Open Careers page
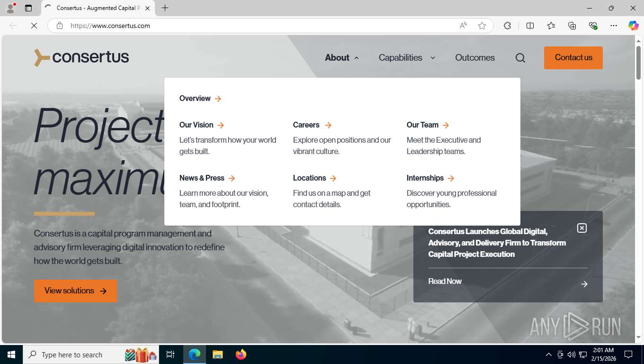644x364 pixels. [x=312, y=125]
